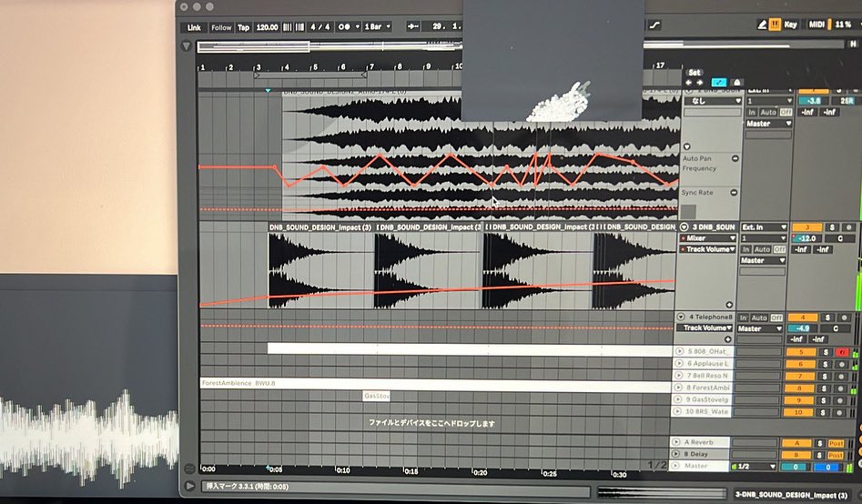This screenshot has width=862, height=504.
Task: Toggle the automation curve icon
Action: pos(654,25)
